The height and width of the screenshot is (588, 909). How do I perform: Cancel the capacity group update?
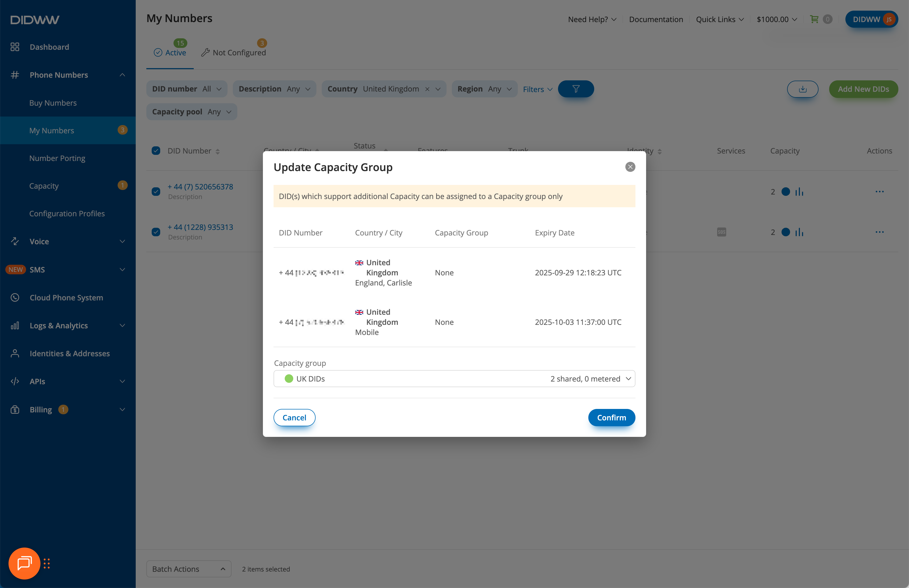(294, 418)
